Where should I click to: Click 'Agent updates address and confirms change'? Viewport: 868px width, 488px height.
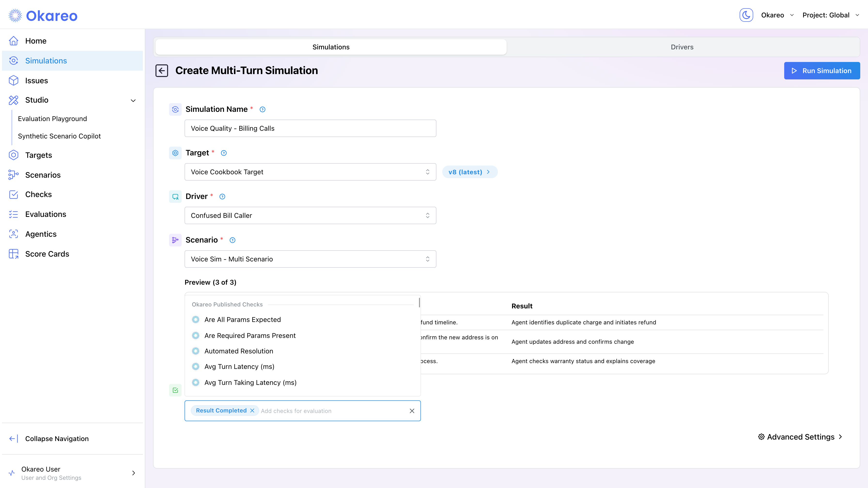tap(573, 342)
